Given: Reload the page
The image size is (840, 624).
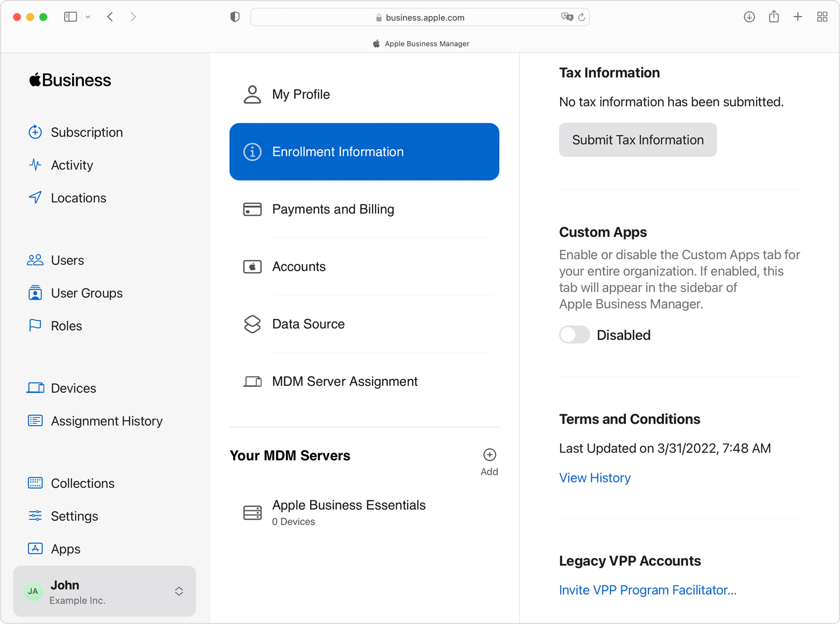Looking at the screenshot, I should coord(582,17).
